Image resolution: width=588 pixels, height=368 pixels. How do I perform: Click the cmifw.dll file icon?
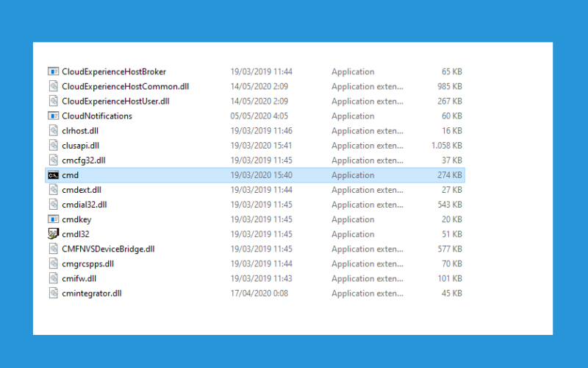point(53,278)
